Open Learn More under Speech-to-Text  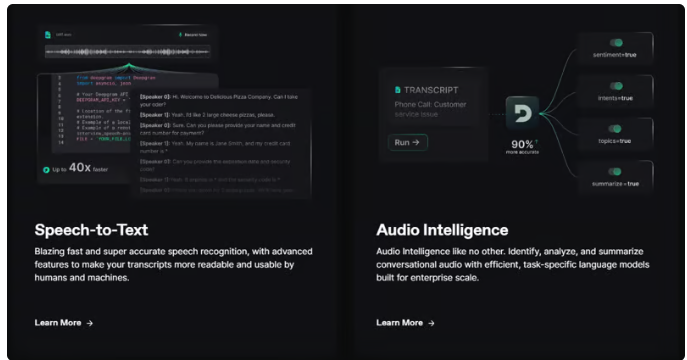(64, 323)
